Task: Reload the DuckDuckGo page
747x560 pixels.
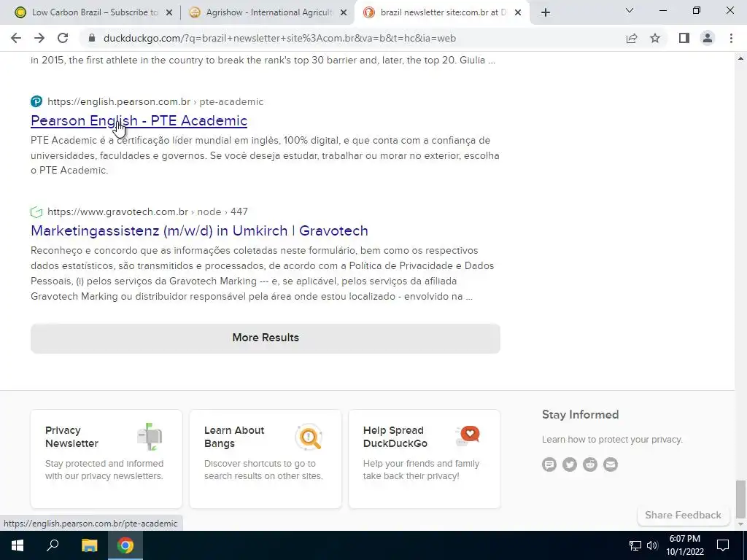Action: [x=63, y=38]
